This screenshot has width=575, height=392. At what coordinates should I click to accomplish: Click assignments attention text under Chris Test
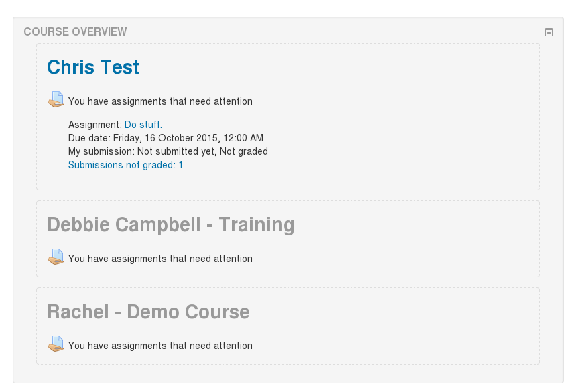tap(160, 101)
